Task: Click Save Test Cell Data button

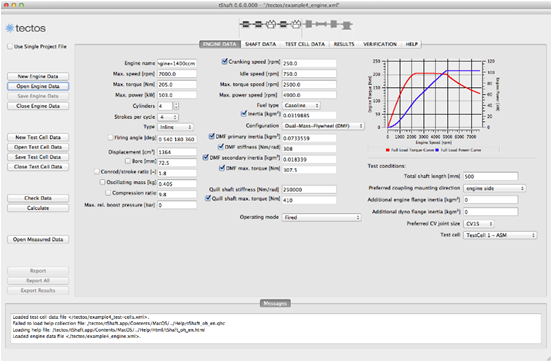Action: coord(38,157)
